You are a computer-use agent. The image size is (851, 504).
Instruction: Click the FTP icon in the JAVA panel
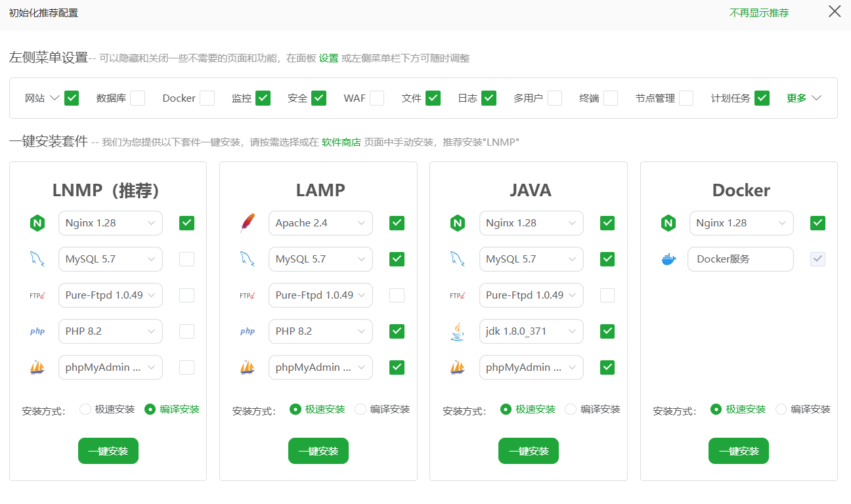point(458,295)
